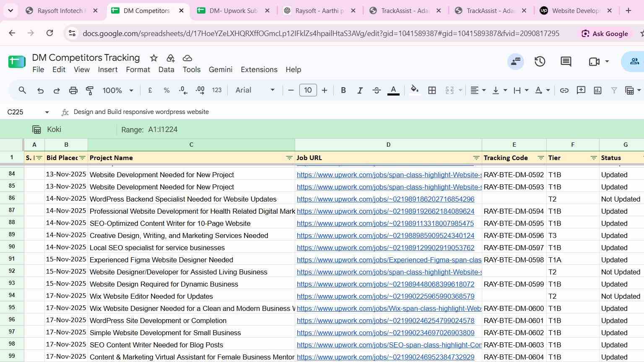Image resolution: width=644 pixels, height=362 pixels.
Task: Toggle strikethrough formatting
Action: (x=377, y=90)
